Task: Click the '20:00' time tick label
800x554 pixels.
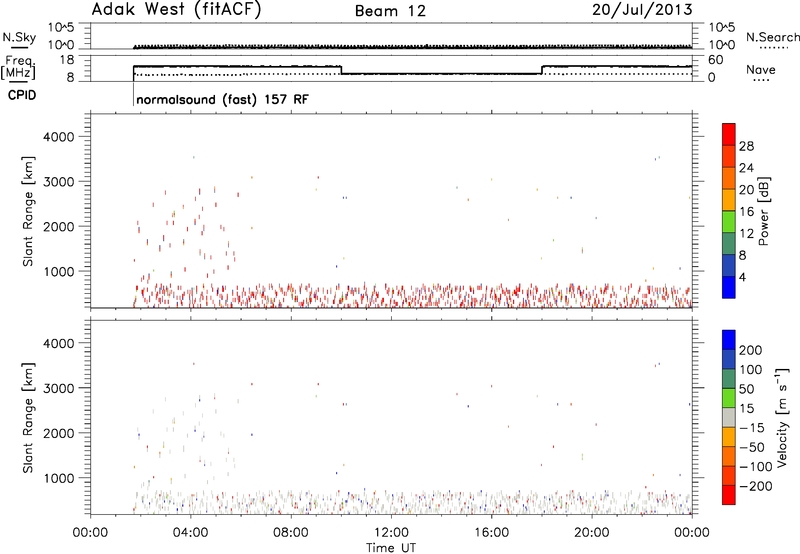Action: (592, 532)
